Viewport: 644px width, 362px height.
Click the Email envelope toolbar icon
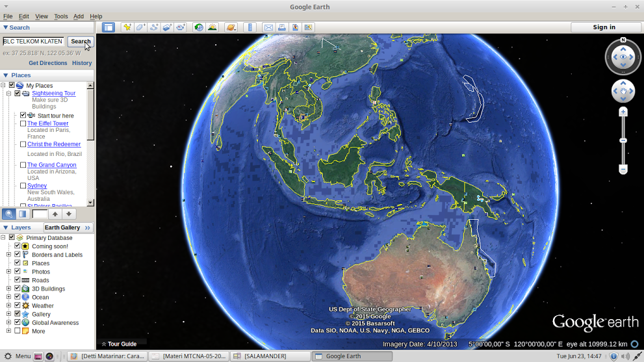point(268,27)
